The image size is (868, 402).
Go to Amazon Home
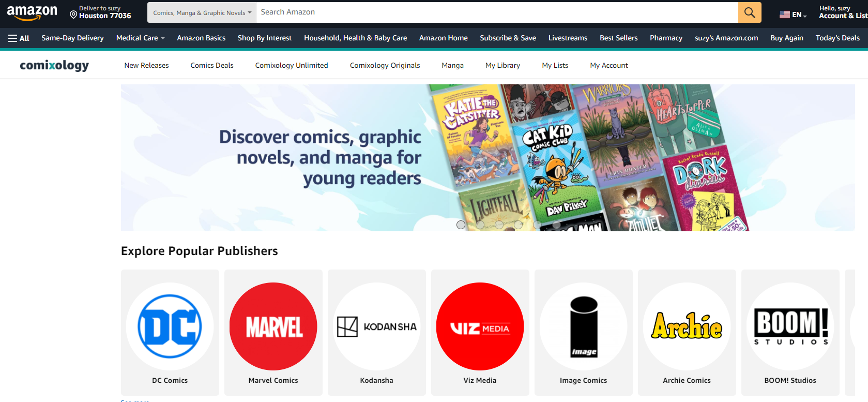tap(444, 38)
